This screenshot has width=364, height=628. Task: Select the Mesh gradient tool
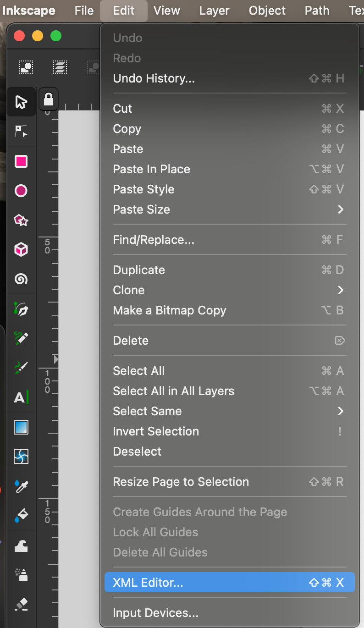coord(21,457)
